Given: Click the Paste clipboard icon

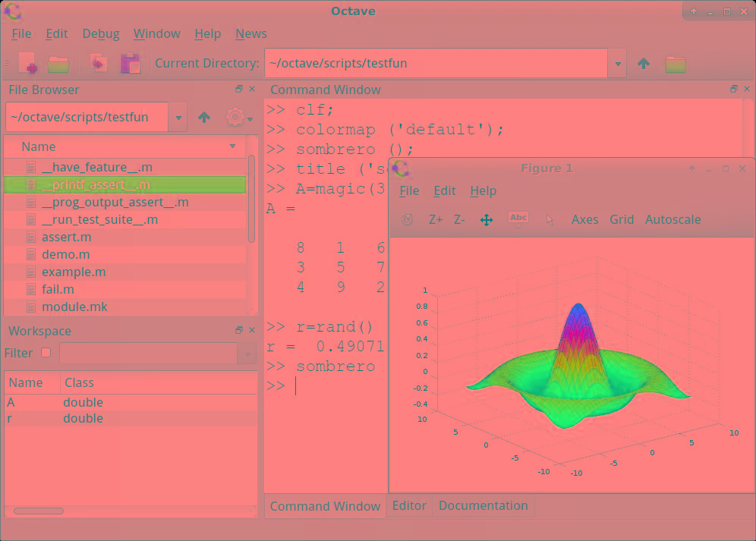Looking at the screenshot, I should 131,63.
